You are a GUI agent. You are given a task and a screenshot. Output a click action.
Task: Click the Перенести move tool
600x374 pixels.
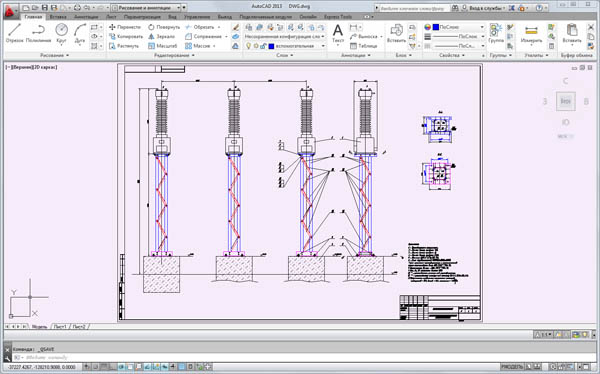pos(125,27)
